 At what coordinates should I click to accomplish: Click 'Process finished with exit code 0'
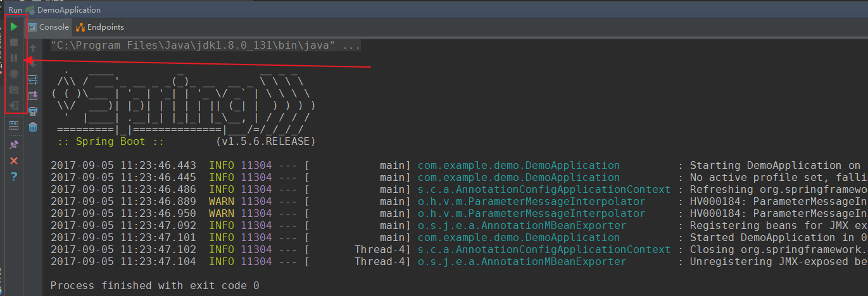155,286
